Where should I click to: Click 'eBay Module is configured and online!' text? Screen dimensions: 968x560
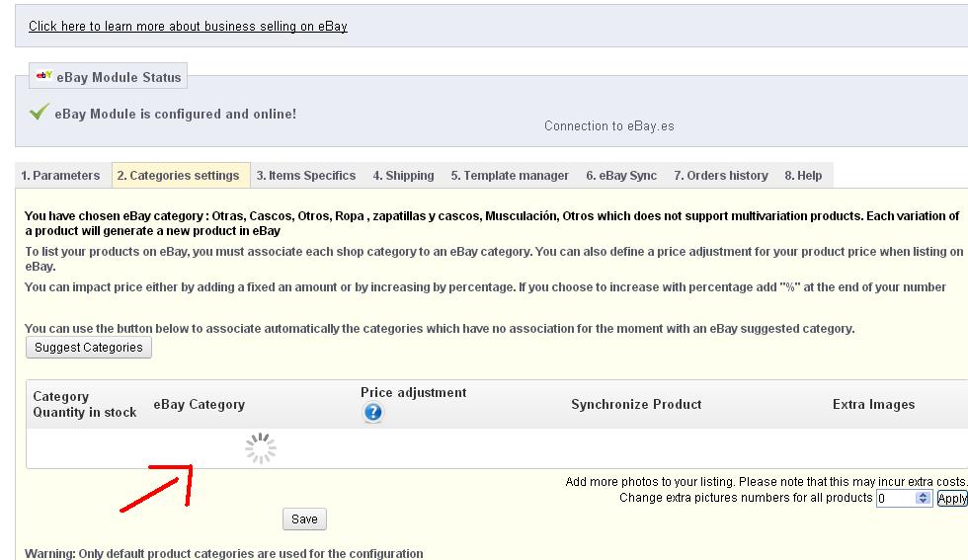pyautogui.click(x=176, y=114)
